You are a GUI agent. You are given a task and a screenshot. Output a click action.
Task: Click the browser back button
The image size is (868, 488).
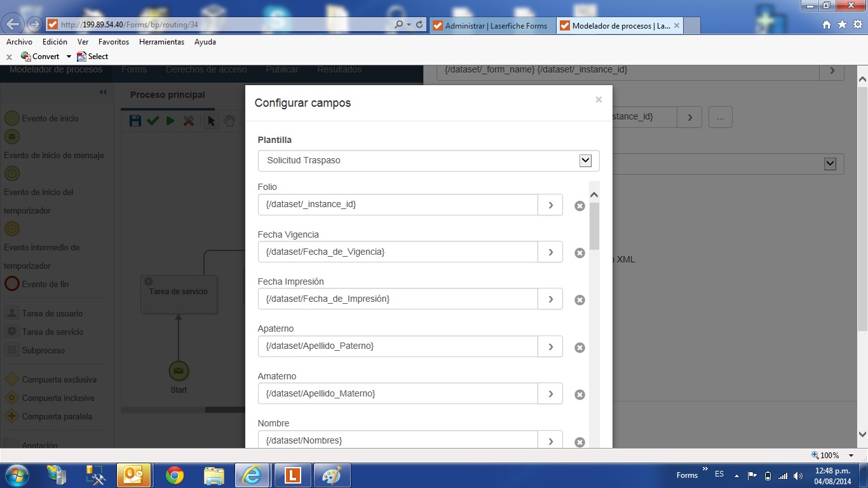pos(13,25)
